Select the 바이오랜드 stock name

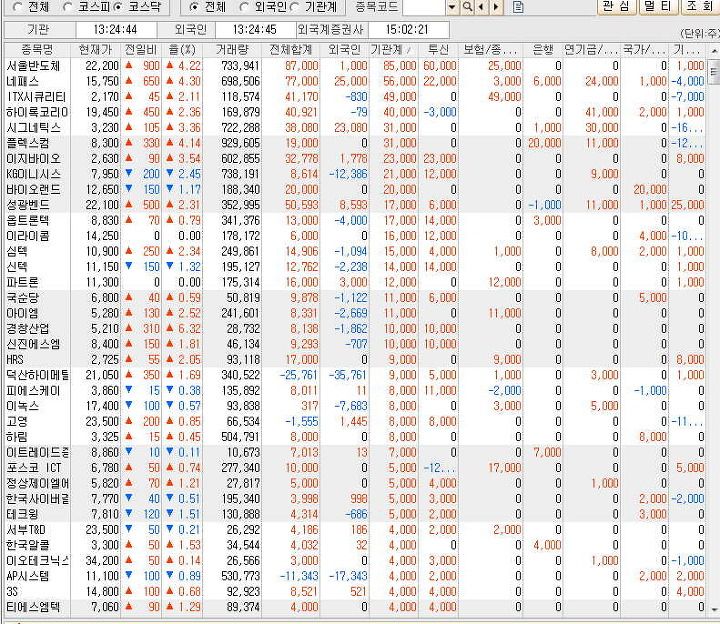(33, 190)
